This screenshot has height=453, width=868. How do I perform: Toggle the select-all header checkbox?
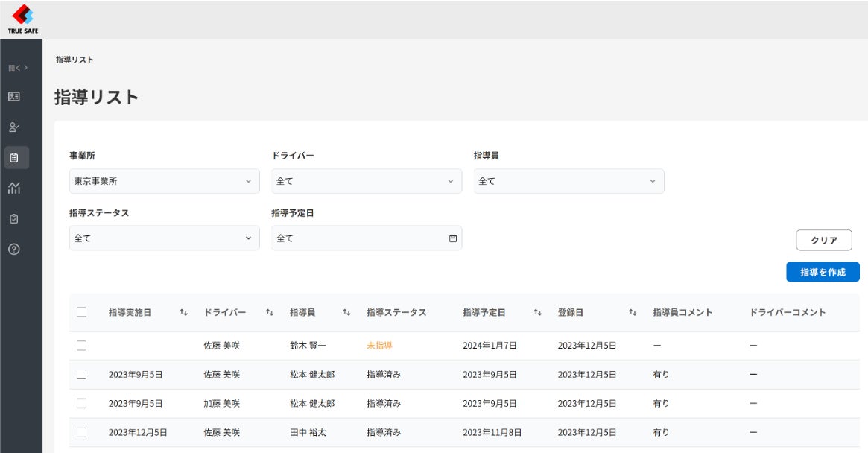[82, 312]
